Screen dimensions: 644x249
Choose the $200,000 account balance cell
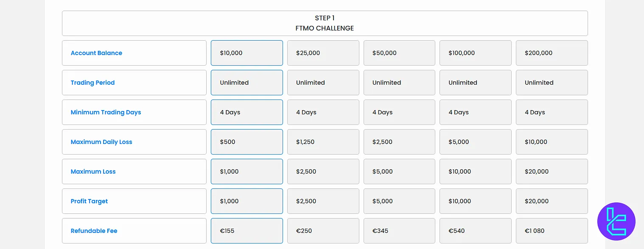[x=552, y=53]
